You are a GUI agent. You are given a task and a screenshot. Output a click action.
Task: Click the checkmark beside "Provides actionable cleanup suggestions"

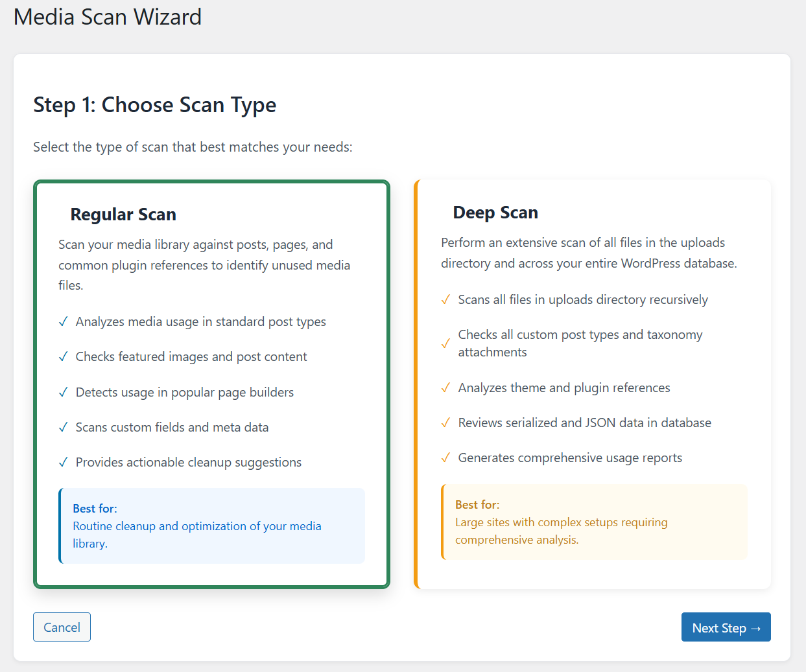[63, 462]
